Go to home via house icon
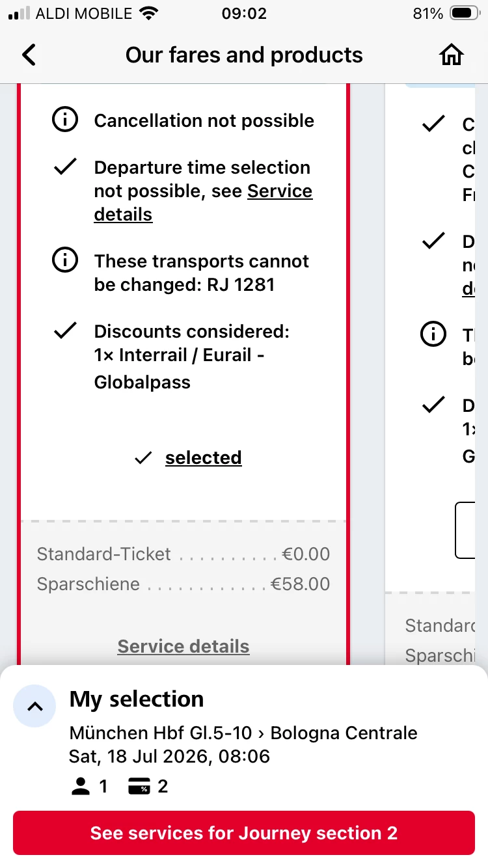The image size is (488, 868). pos(451,55)
